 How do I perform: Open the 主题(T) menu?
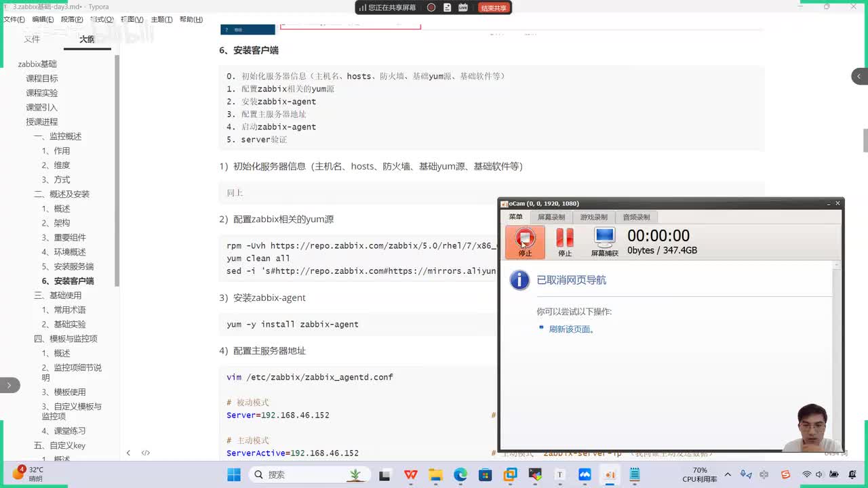coord(161,20)
